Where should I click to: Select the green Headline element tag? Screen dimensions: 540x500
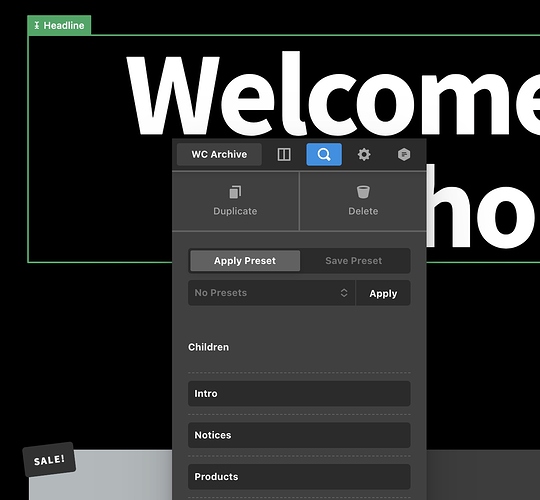(x=59, y=25)
